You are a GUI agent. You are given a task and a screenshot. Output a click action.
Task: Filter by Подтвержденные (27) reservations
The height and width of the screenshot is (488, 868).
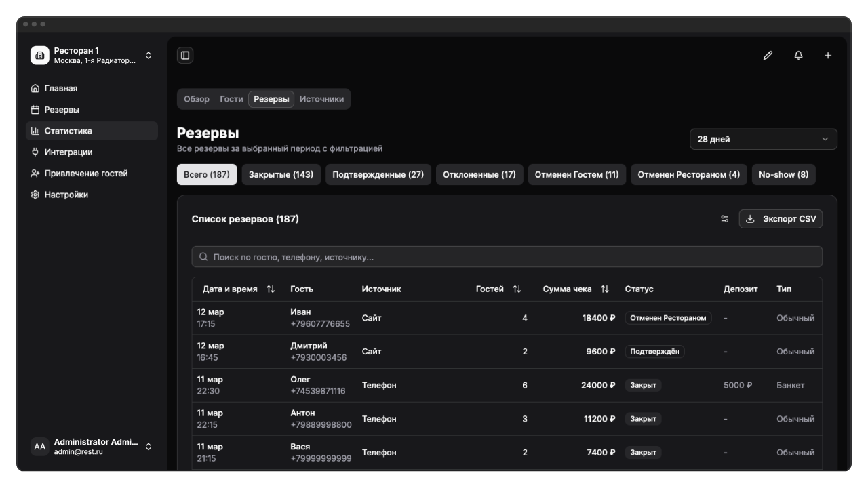[x=378, y=175]
